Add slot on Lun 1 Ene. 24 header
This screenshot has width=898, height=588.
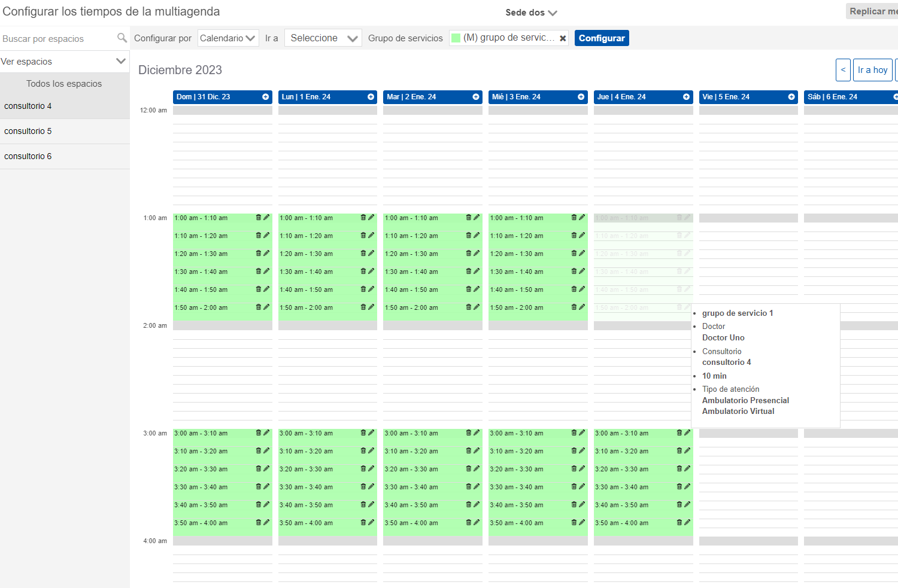(371, 97)
